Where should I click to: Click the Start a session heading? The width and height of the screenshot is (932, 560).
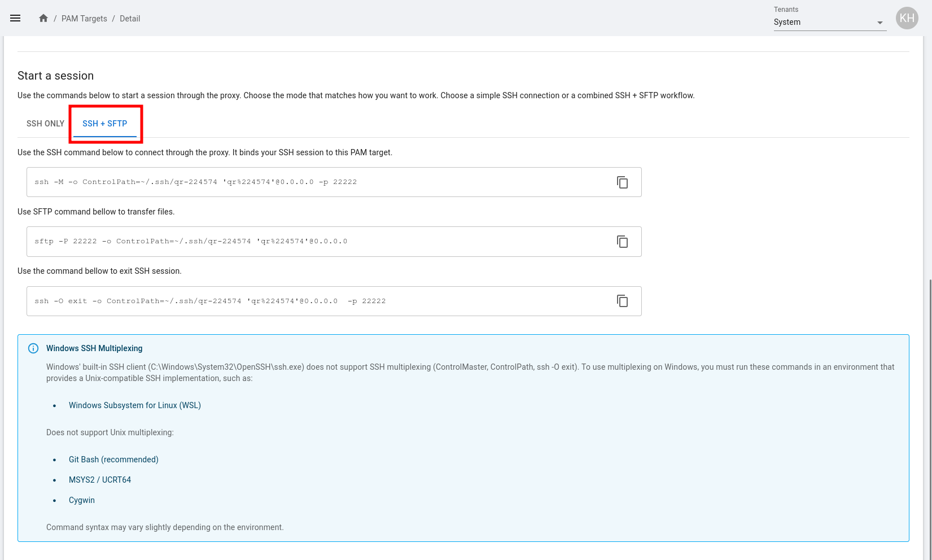tap(55, 76)
